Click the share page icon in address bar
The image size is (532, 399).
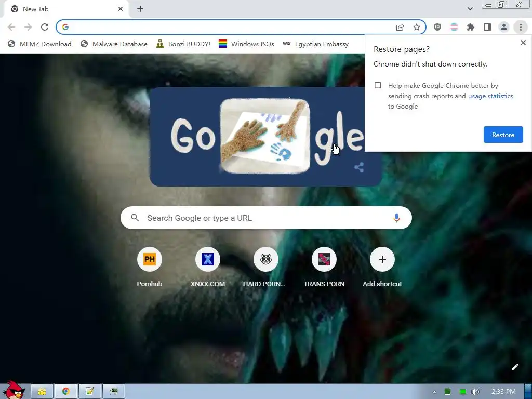click(x=400, y=27)
